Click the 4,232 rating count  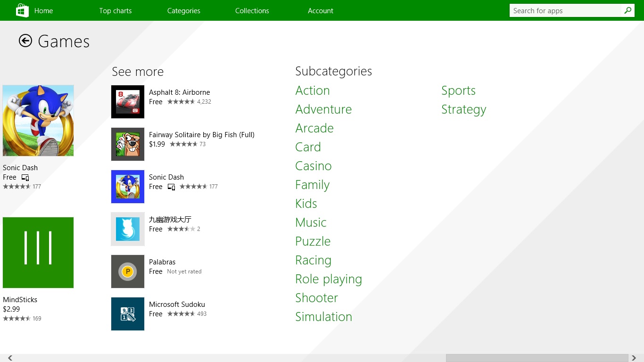click(x=204, y=102)
